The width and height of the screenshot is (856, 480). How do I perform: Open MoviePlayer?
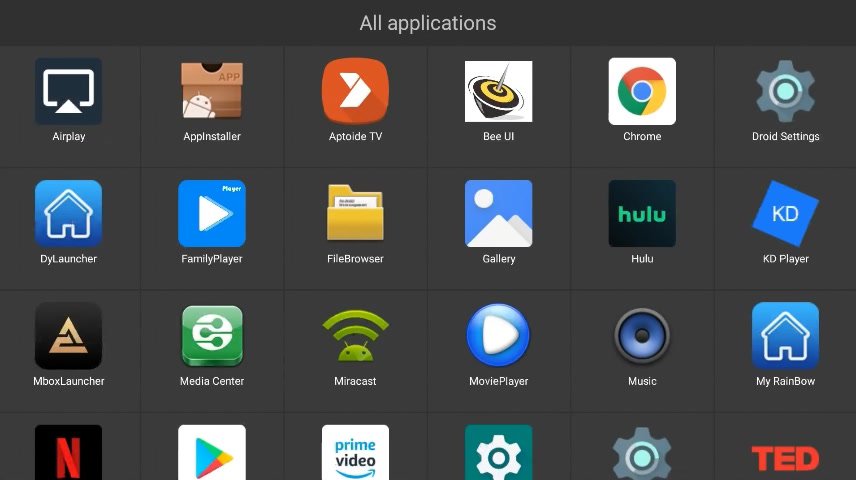[498, 335]
